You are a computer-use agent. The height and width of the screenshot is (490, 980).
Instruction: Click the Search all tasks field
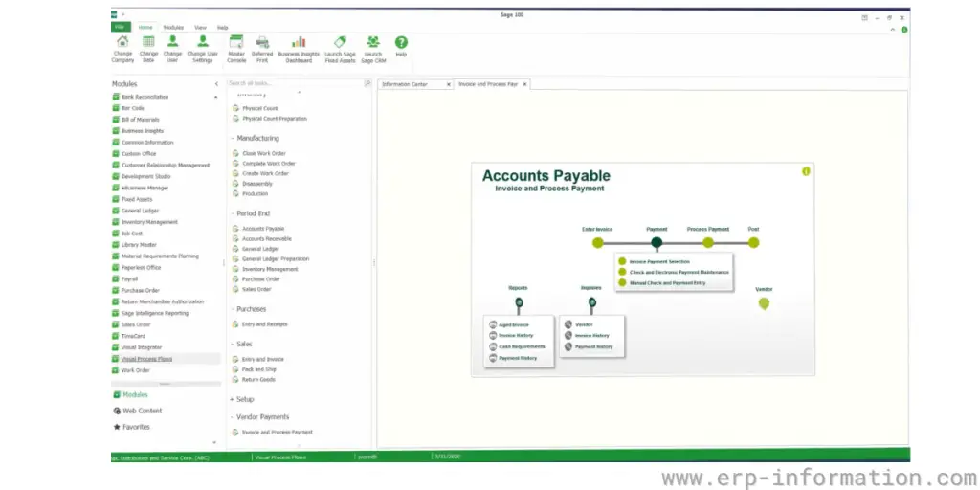click(x=295, y=83)
